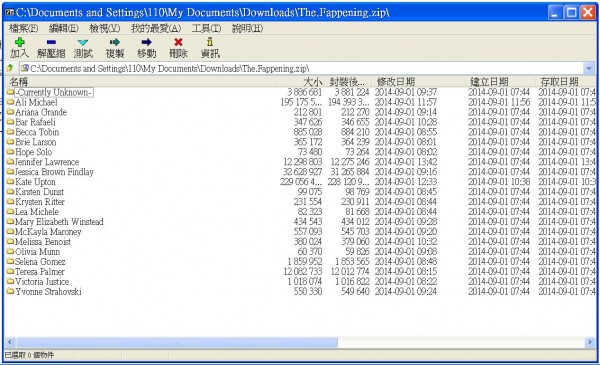Click the horizontal scrollbar right arrow

coord(590,342)
